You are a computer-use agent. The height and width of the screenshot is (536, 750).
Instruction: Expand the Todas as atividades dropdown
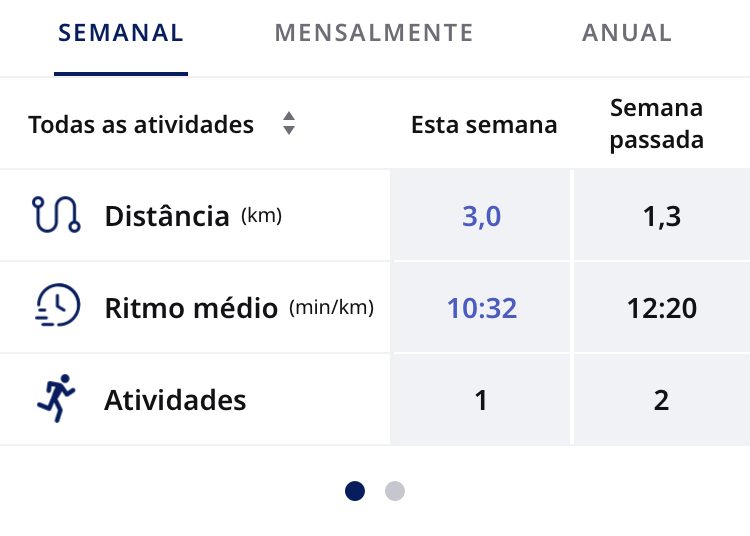162,124
